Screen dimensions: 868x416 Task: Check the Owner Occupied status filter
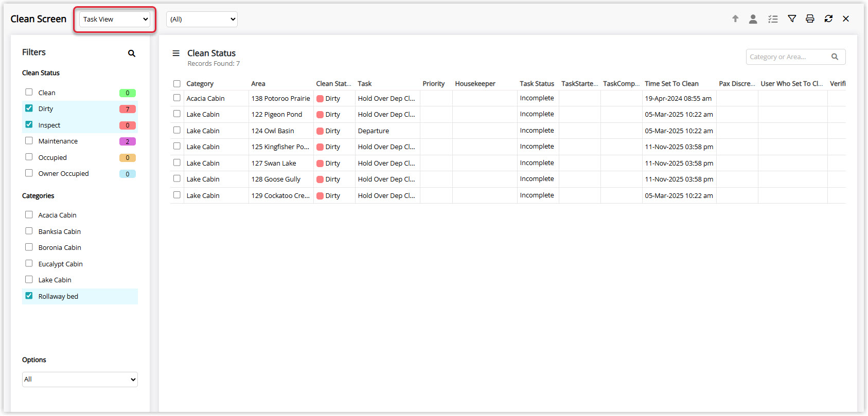click(29, 173)
